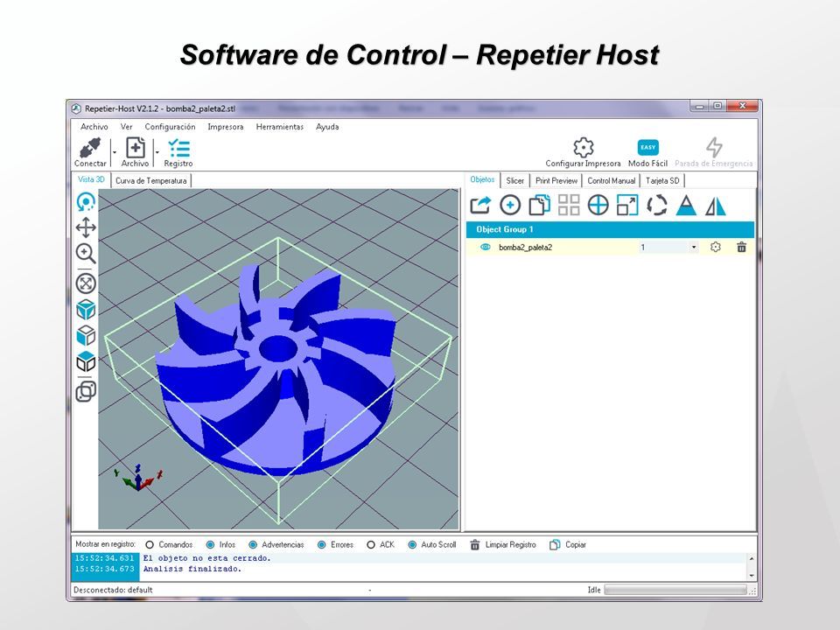The image size is (840, 630).
Task: Open the Archivo load-file toolbar icon
Action: click(135, 148)
